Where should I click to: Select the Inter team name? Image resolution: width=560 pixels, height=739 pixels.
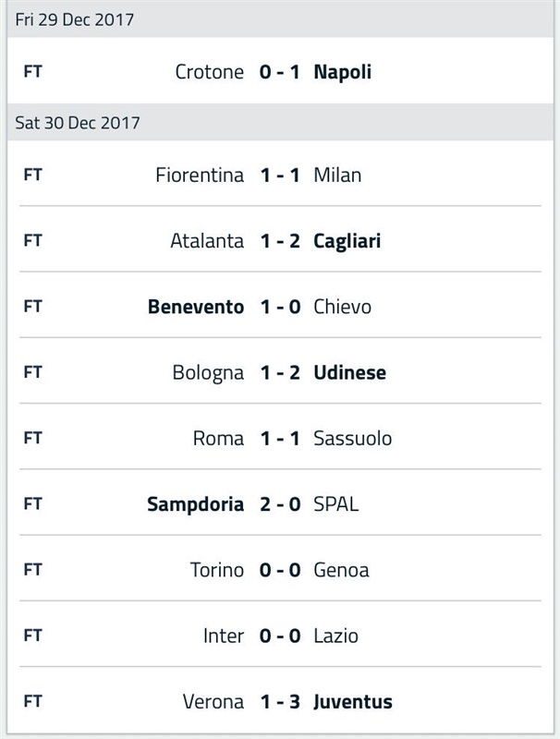[224, 636]
